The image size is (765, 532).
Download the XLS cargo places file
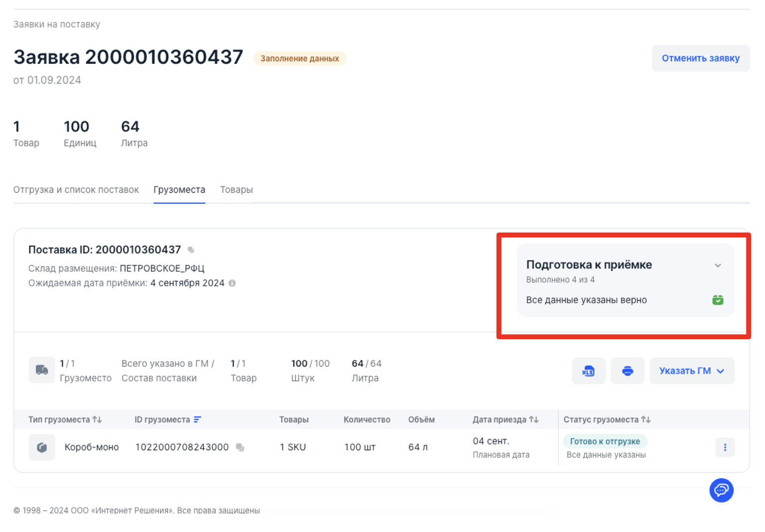point(588,371)
